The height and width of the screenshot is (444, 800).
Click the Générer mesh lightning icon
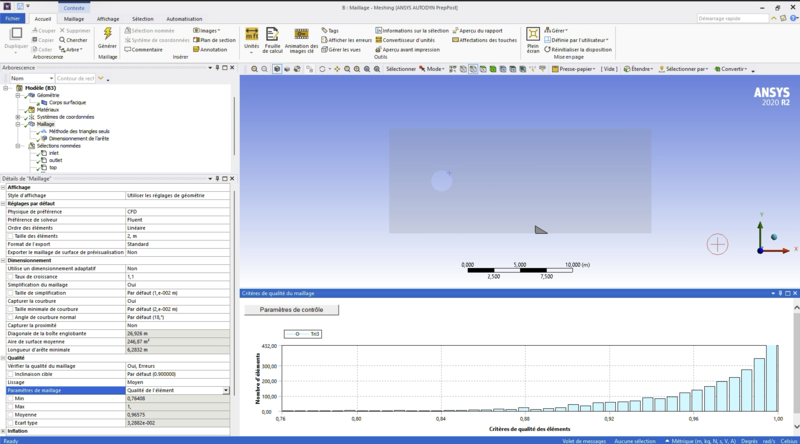(108, 34)
